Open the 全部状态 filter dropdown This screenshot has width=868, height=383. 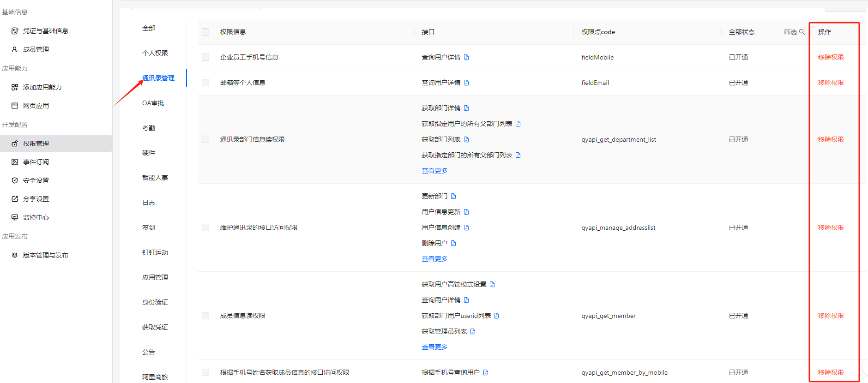tap(741, 32)
